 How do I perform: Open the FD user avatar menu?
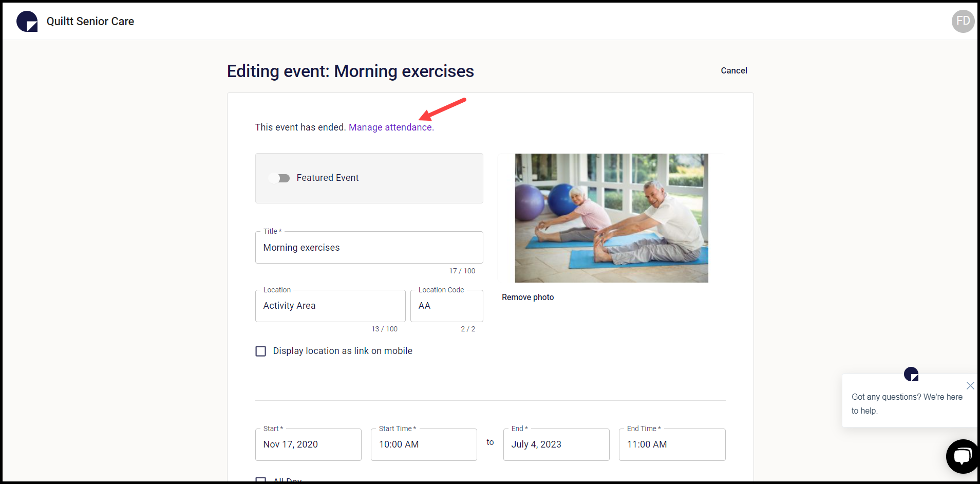pyautogui.click(x=963, y=21)
